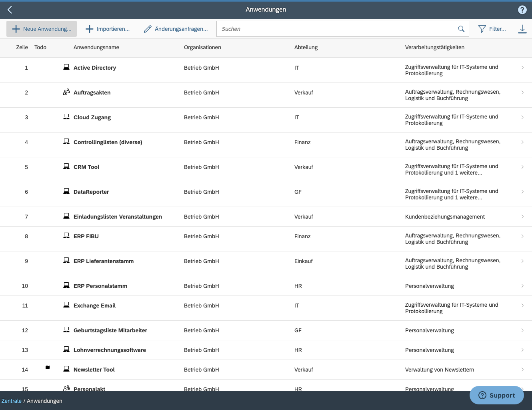Open the Filter options

click(x=492, y=28)
